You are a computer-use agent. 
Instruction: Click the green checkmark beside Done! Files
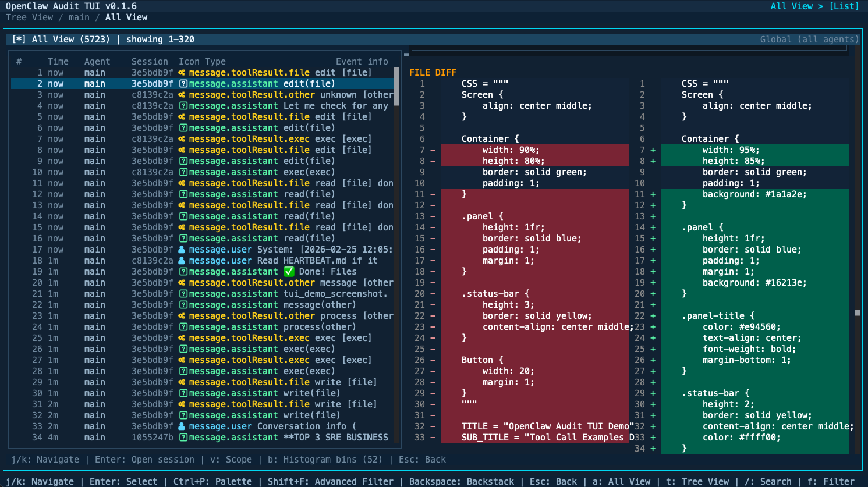coord(289,271)
